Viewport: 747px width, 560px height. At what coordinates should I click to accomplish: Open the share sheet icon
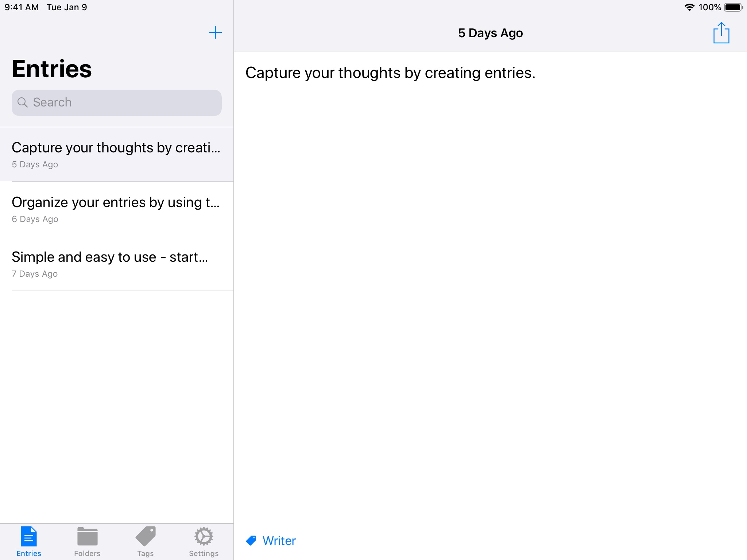721,33
